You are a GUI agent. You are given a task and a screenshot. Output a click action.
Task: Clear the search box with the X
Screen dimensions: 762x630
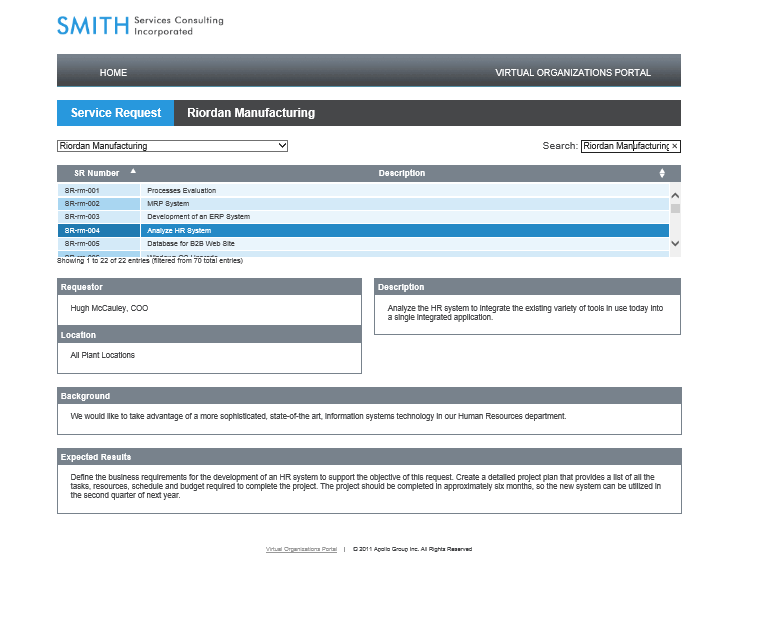click(x=675, y=146)
